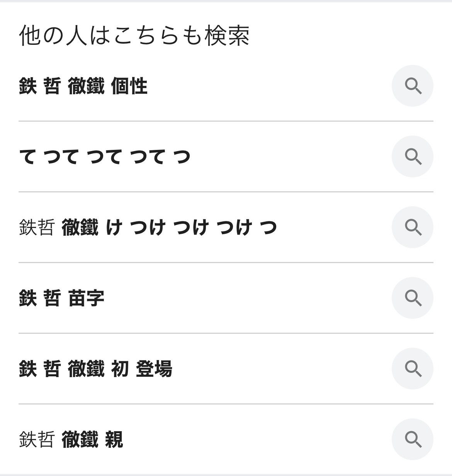The height and width of the screenshot is (476, 452).
Task: Open the 鉄 哲 徹鐵 初 登場 suggestion
Action: pyautogui.click(x=95, y=369)
